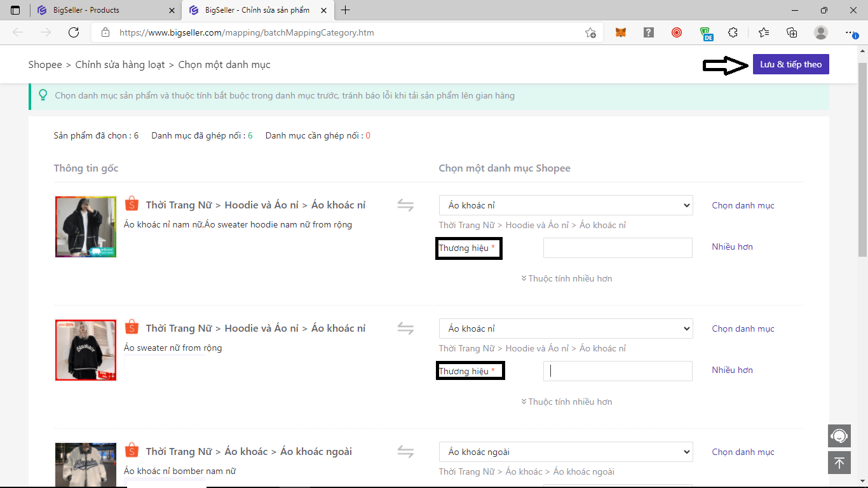868x488 pixels.
Task: Click second product's Nhiều hơn link
Action: (x=732, y=370)
